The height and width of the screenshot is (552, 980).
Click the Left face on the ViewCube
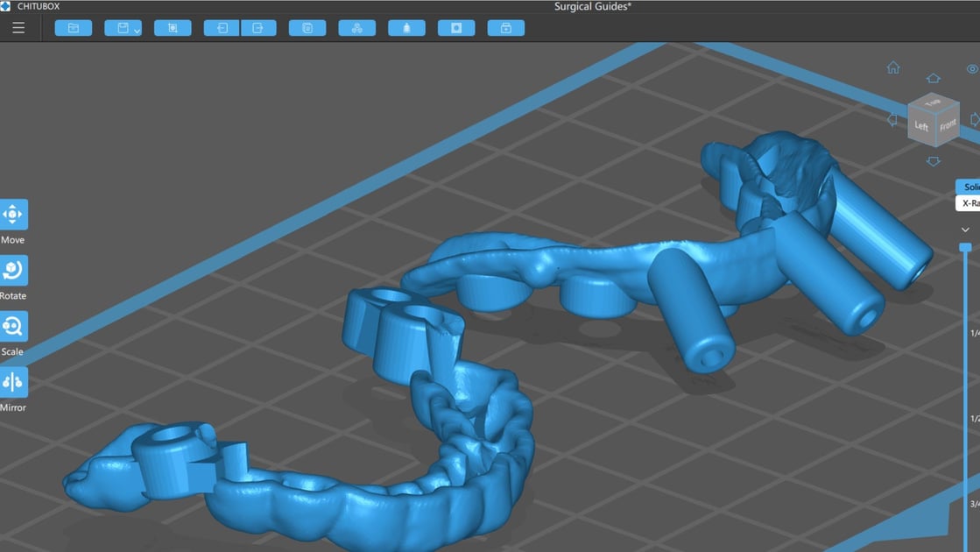(920, 125)
